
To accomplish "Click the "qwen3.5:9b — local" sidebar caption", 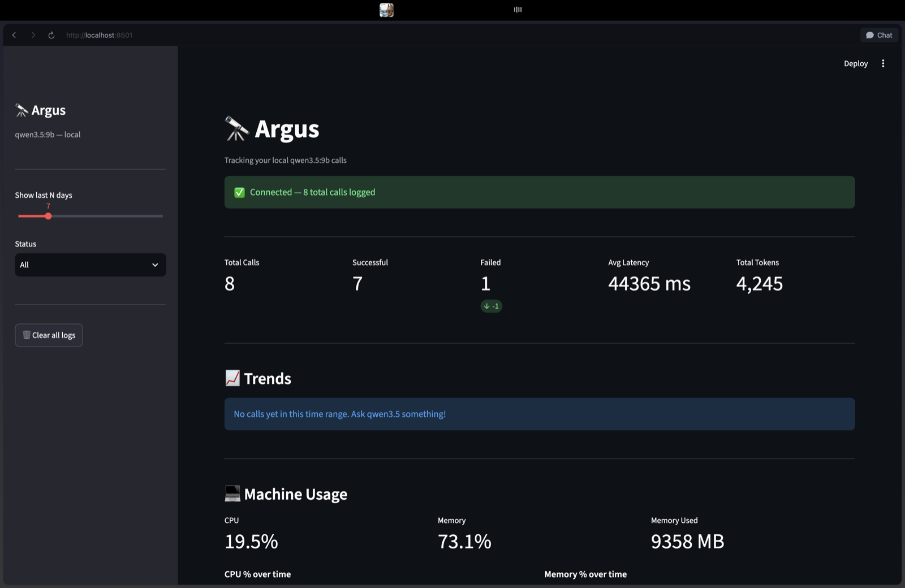I will click(48, 135).
